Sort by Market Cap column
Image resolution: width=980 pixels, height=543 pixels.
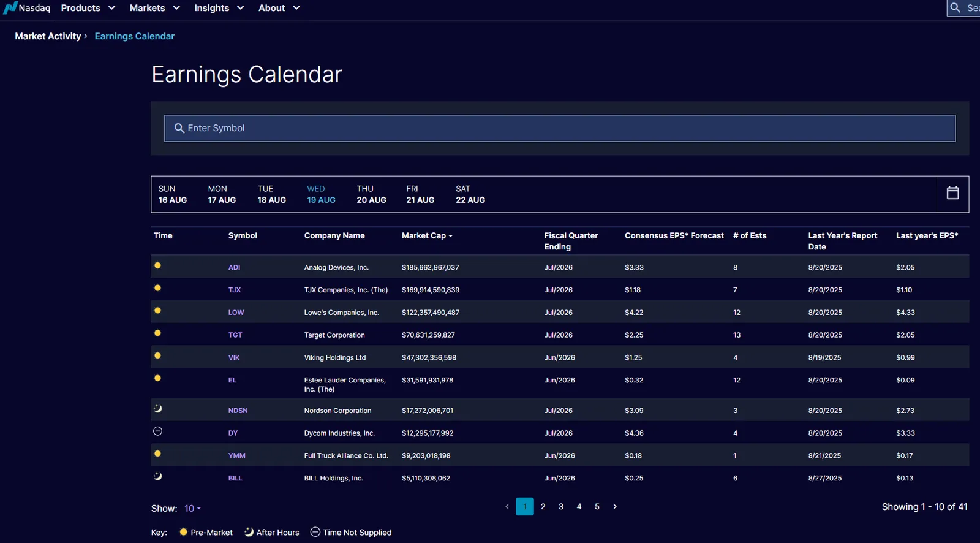point(427,236)
